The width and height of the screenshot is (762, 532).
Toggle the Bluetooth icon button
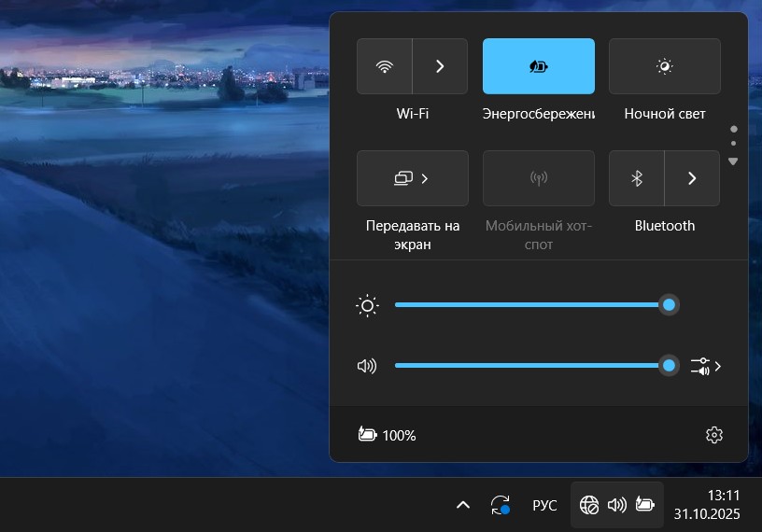(x=637, y=178)
